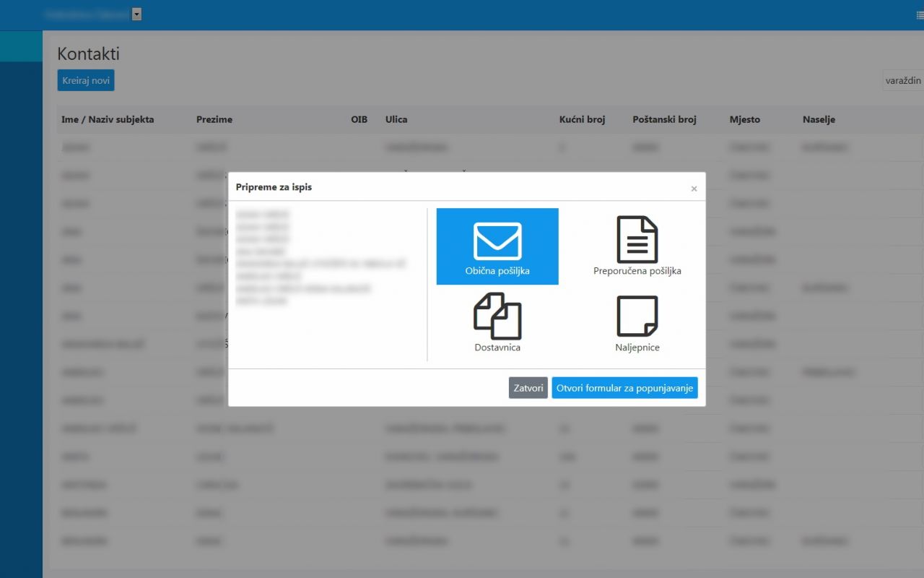This screenshot has width=924, height=578.
Task: Close the Pripreme za ispis dialog with X
Action: tap(694, 189)
